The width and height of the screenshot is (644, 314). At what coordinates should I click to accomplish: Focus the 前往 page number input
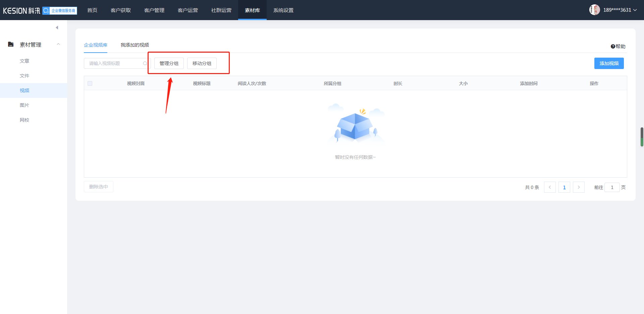pos(612,187)
